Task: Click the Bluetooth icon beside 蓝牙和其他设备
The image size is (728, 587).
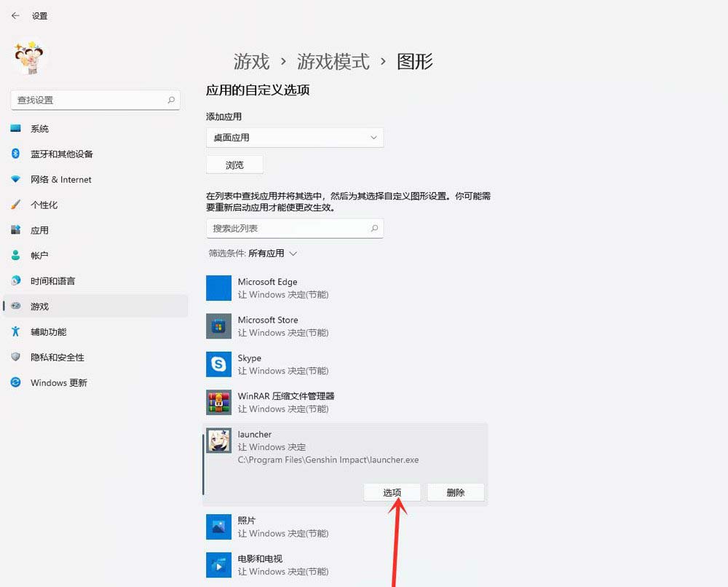Action: pyautogui.click(x=16, y=154)
